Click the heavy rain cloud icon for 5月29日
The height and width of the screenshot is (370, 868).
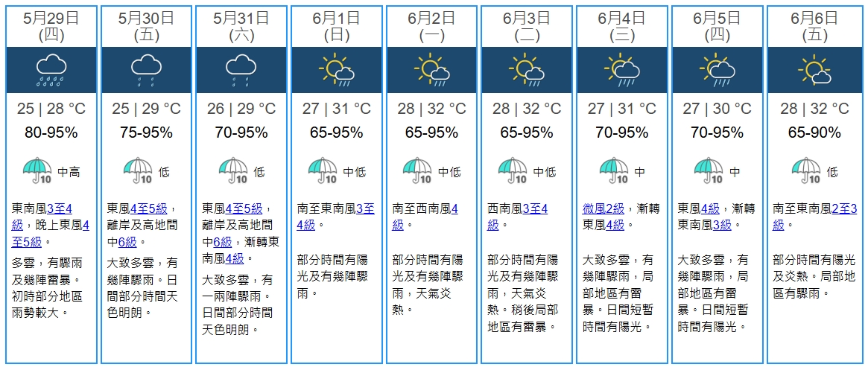51,69
